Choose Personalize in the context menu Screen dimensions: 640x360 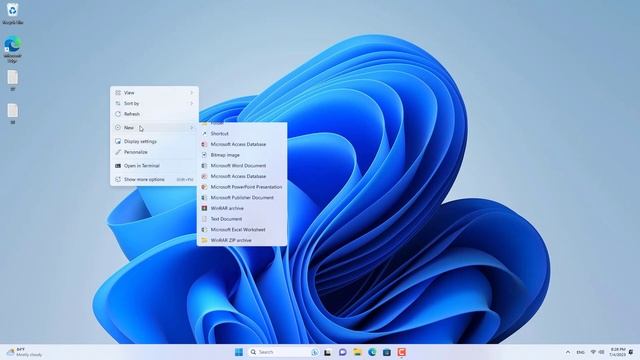[154, 152]
